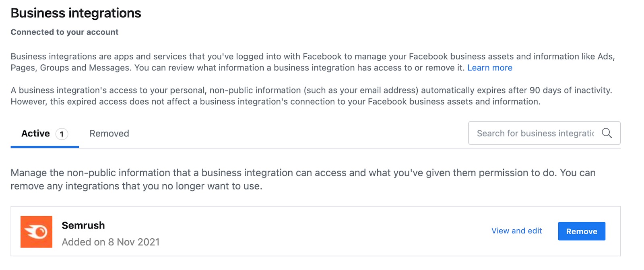
Task: Open the Removed tab
Action: [x=109, y=133]
